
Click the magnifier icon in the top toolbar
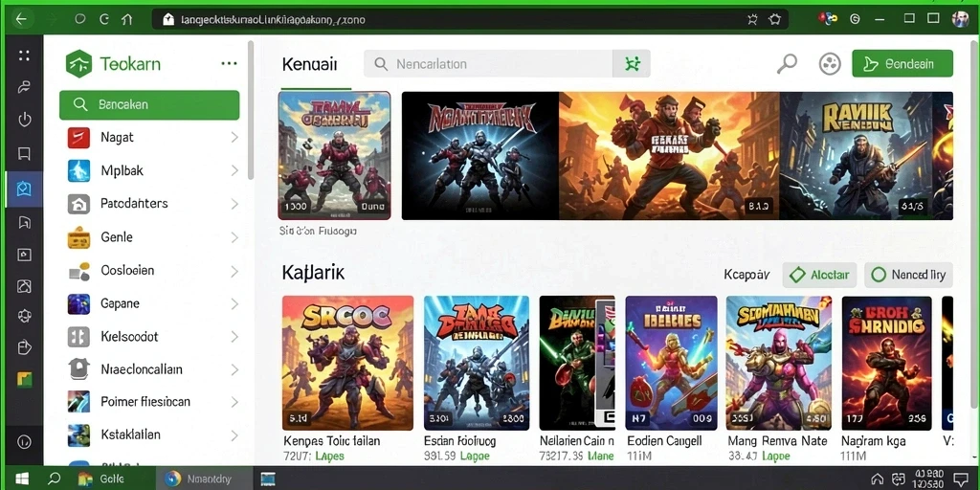pos(787,64)
